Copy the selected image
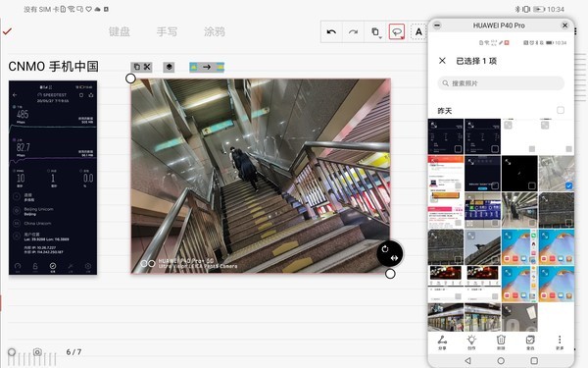This screenshot has height=368, width=588. pyautogui.click(x=136, y=67)
